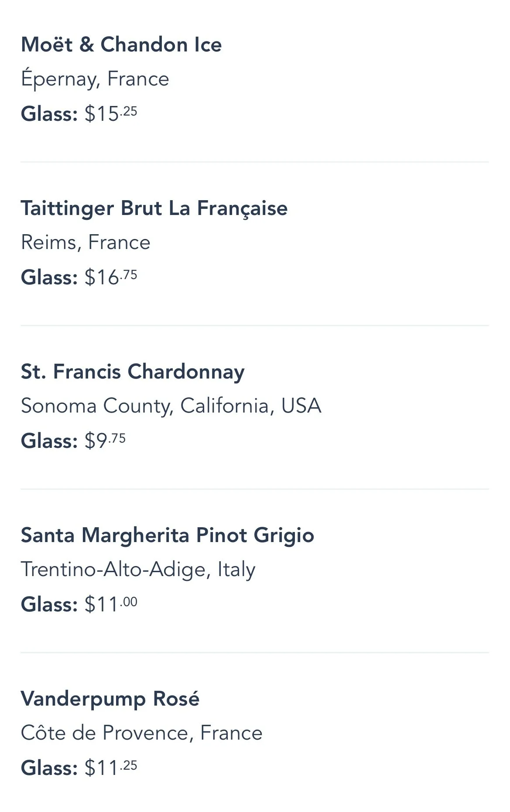Click Glass label under St. Francis Chardonnay
This screenshot has width=510, height=812.
tap(49, 440)
